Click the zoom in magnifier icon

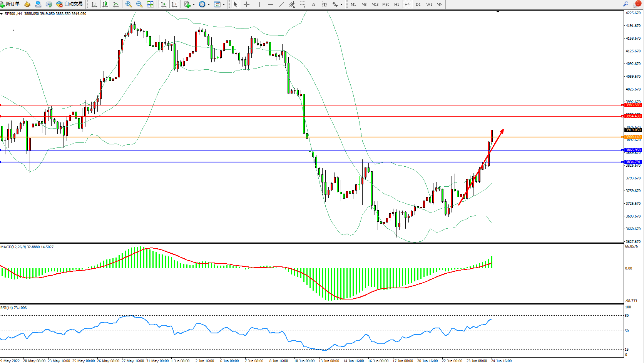point(129,4)
